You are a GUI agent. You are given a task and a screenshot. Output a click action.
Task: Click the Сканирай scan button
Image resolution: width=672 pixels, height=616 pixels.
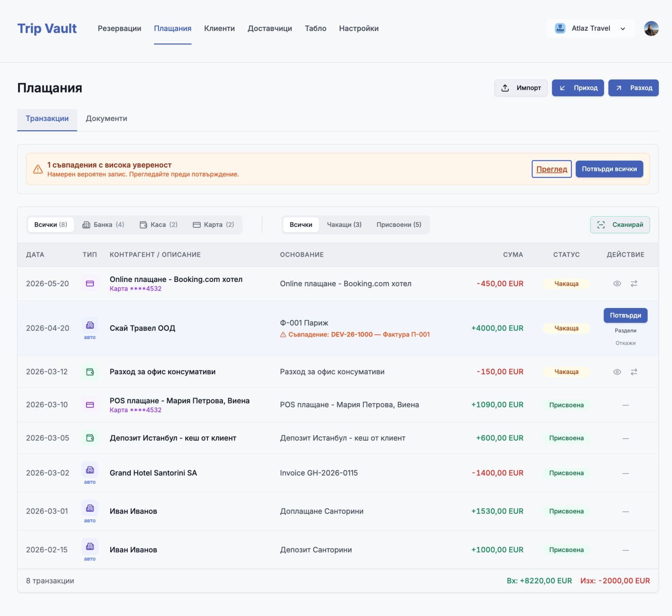click(620, 224)
